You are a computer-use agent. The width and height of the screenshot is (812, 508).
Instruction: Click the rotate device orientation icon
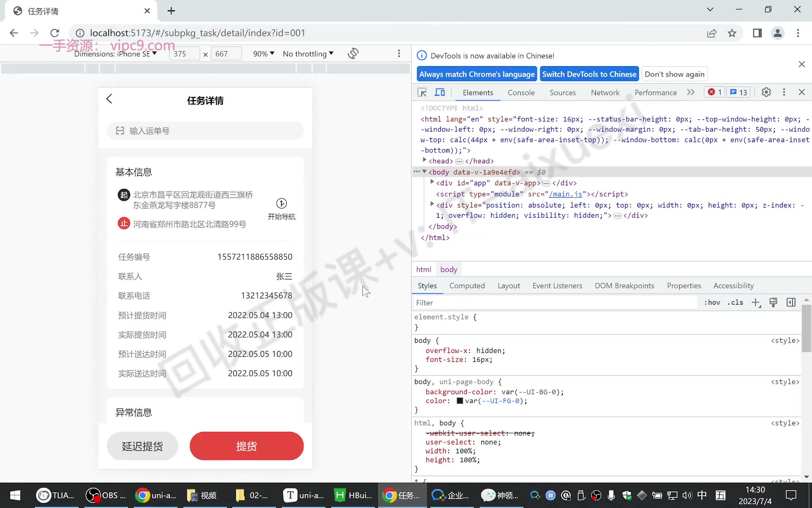(353, 54)
